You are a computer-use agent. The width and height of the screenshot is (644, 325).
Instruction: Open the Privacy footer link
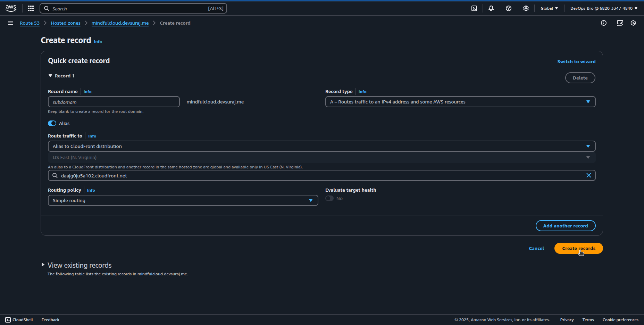(567, 320)
